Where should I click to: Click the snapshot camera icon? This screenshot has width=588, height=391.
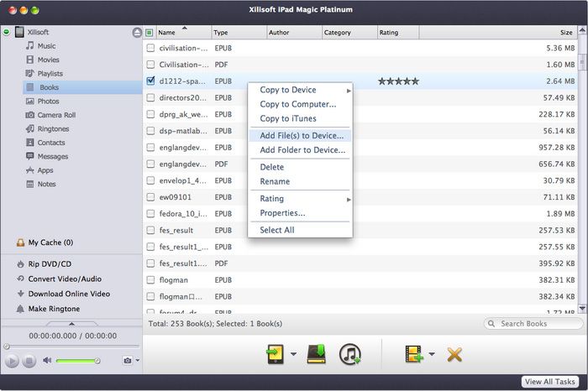tap(128, 360)
